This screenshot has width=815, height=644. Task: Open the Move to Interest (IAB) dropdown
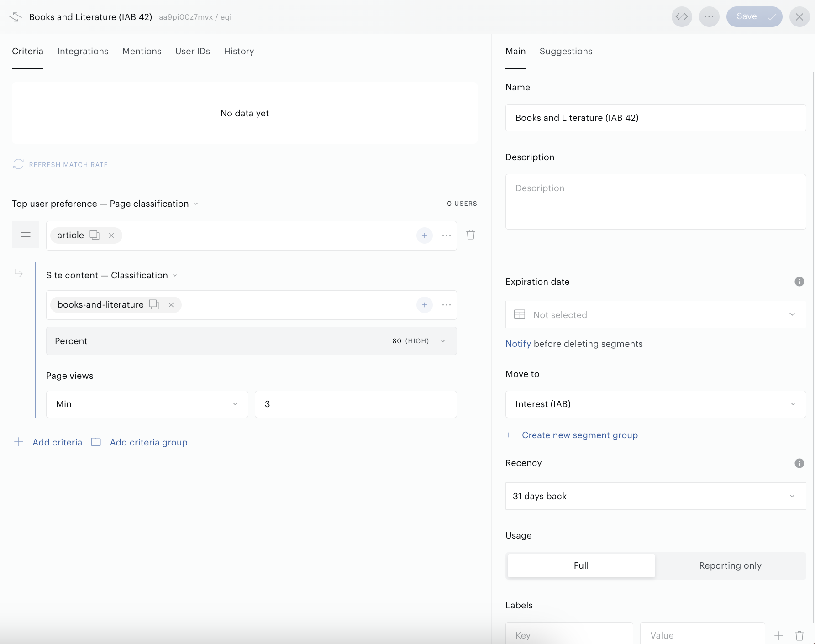[656, 404]
